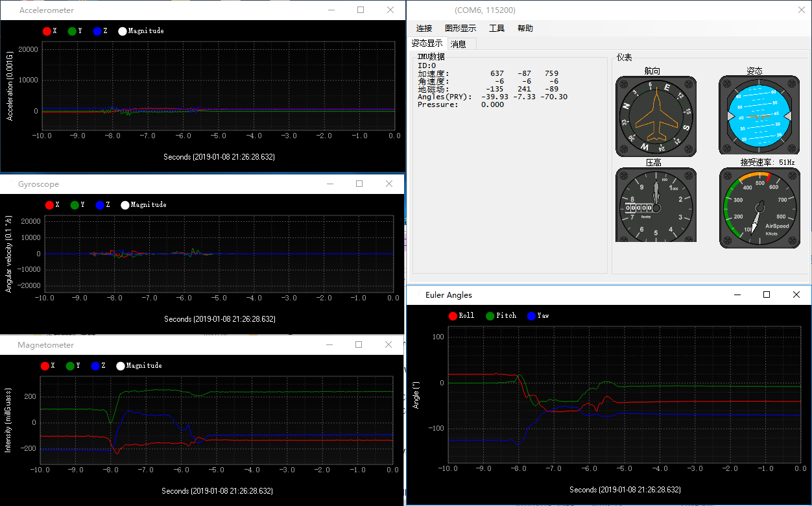This screenshot has width=812, height=506.
Task: Toggle the red Roll series in Euler Angles
Action: click(x=461, y=316)
